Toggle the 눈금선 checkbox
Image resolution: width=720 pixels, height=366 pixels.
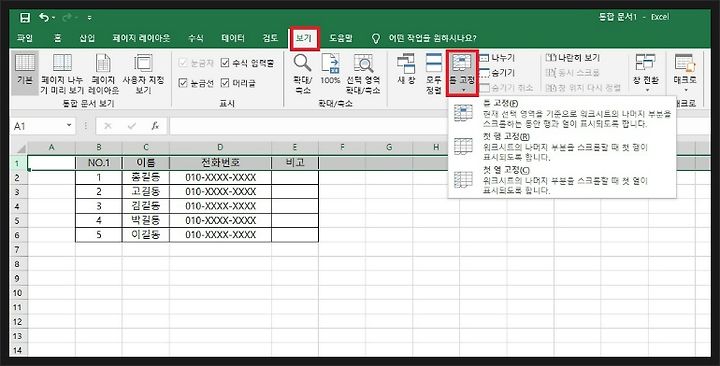pos(197,83)
